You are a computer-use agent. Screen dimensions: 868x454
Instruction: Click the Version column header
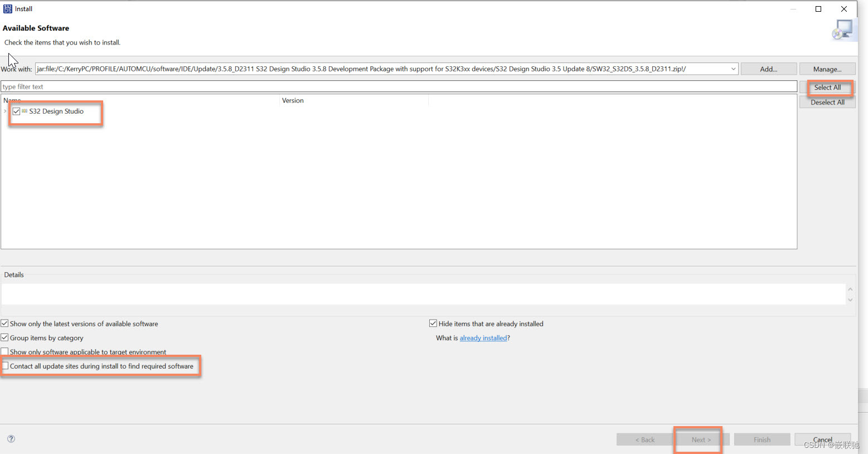pos(353,100)
